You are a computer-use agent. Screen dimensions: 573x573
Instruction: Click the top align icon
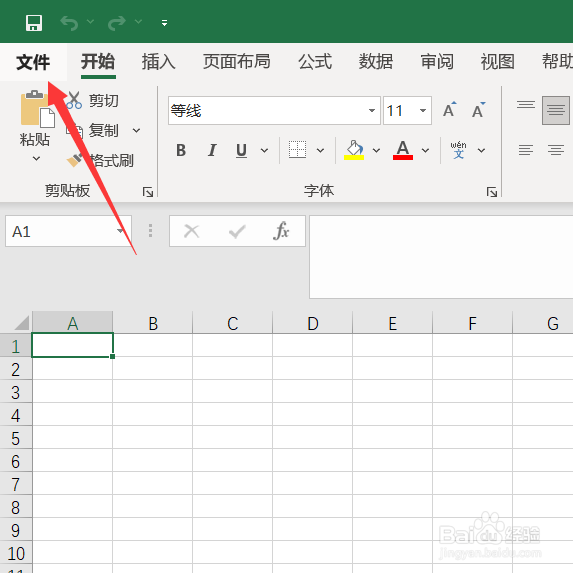pos(525,105)
